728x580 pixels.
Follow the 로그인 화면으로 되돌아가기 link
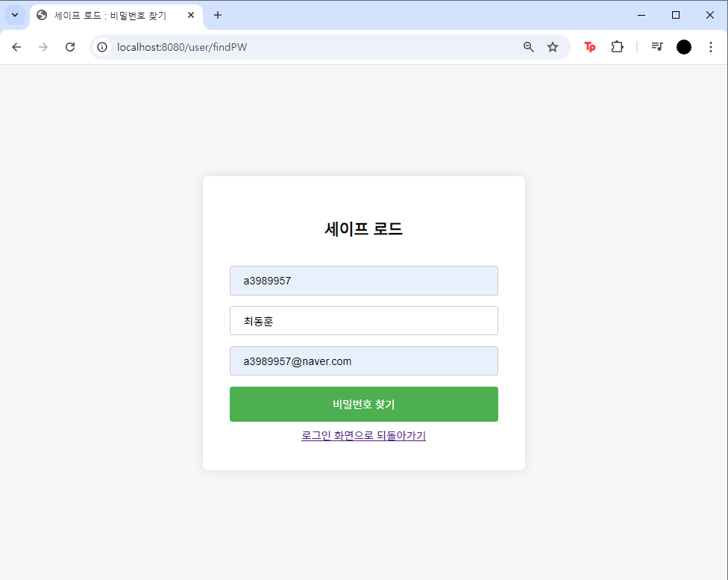click(363, 435)
